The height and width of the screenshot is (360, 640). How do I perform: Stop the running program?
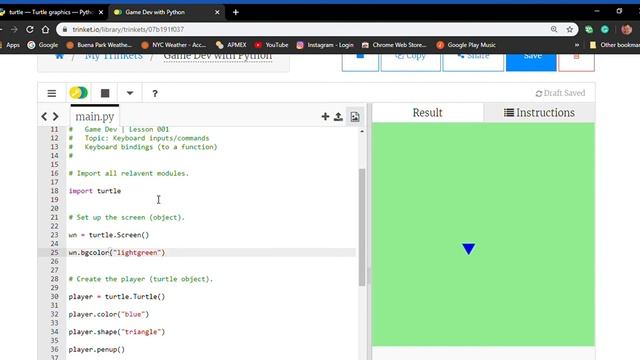click(105, 93)
